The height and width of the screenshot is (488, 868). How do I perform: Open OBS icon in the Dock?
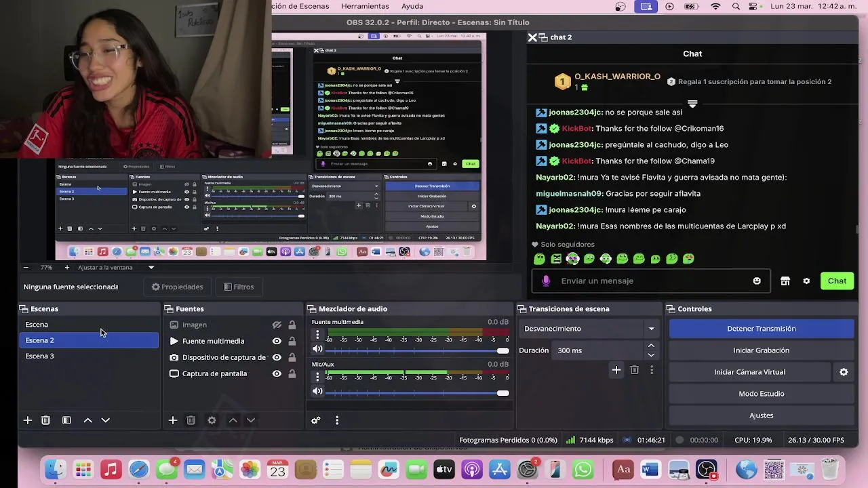707,469
